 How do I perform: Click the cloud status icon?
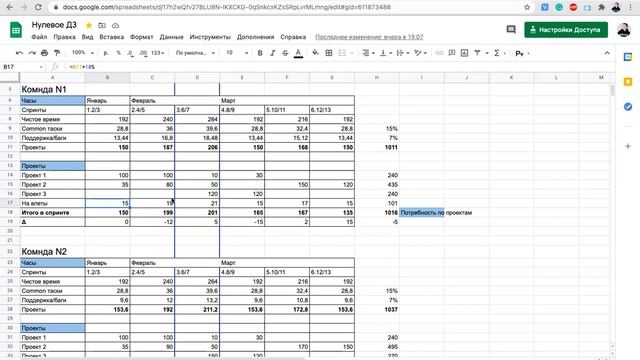click(116, 25)
